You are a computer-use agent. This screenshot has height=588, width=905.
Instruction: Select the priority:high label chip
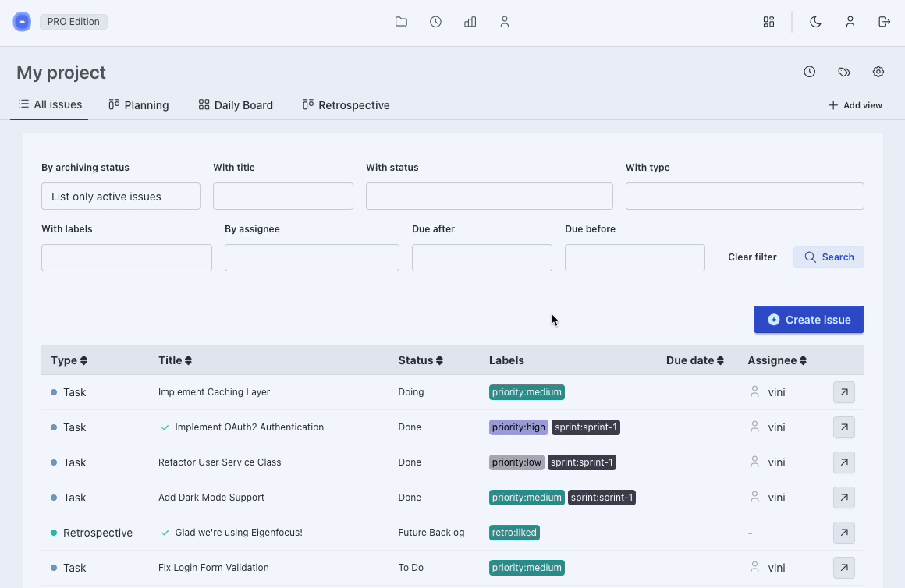click(x=518, y=427)
